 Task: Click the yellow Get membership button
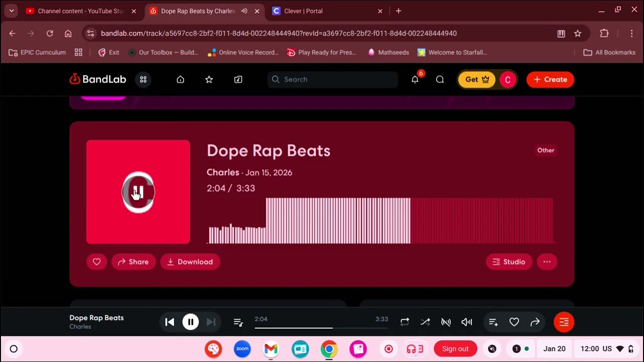click(477, 79)
